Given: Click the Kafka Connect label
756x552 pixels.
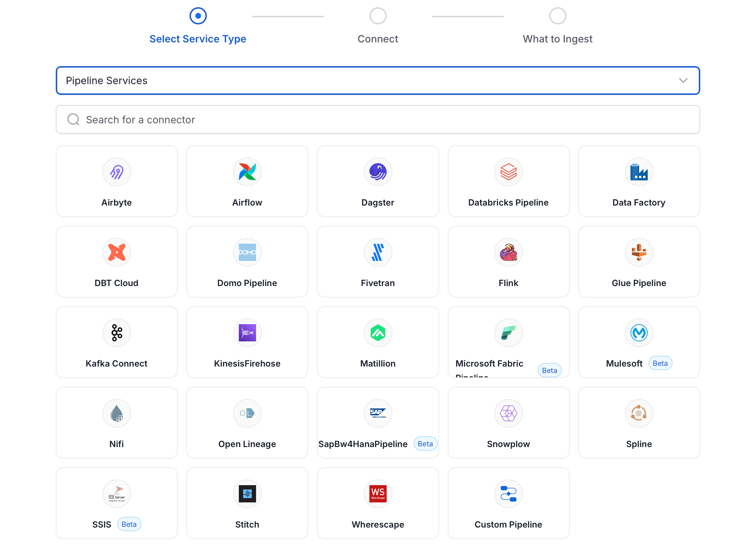Looking at the screenshot, I should point(117,364).
